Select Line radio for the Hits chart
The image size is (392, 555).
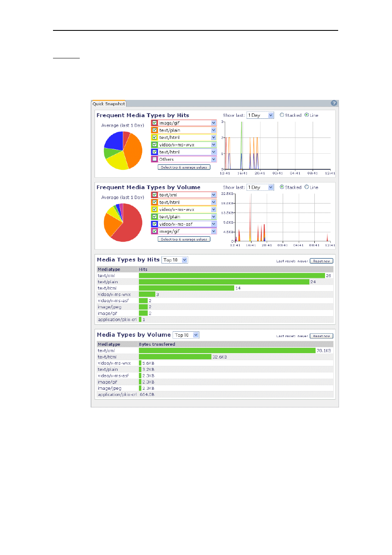pos(307,115)
